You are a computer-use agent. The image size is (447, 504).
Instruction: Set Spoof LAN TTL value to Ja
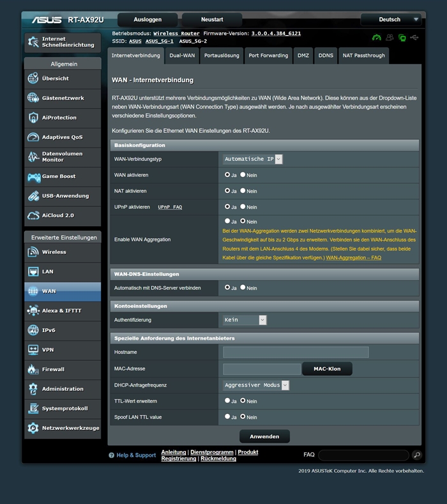click(227, 416)
